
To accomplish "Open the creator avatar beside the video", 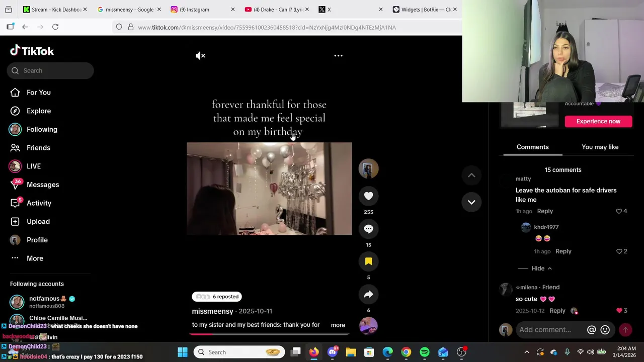I will pyautogui.click(x=368, y=169).
